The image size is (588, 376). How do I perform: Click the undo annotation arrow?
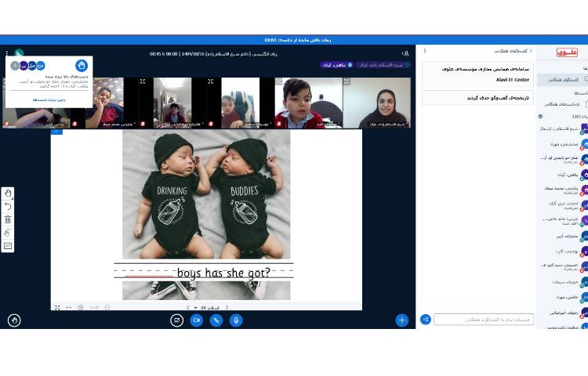click(8, 206)
